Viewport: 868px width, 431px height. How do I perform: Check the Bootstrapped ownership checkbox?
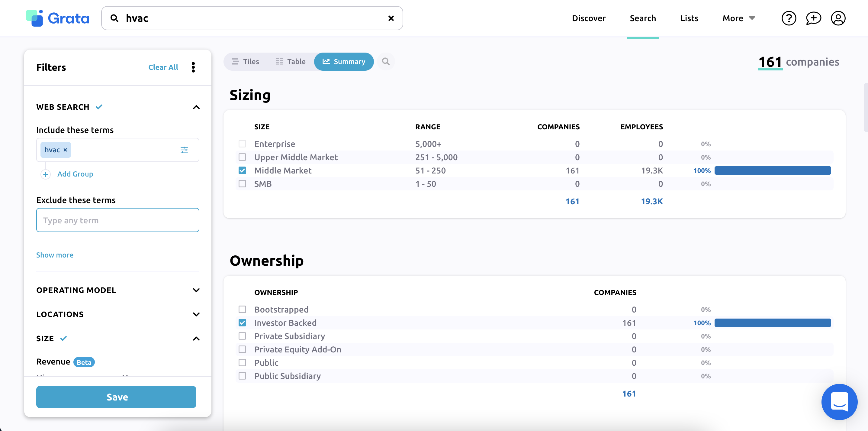[x=242, y=309]
